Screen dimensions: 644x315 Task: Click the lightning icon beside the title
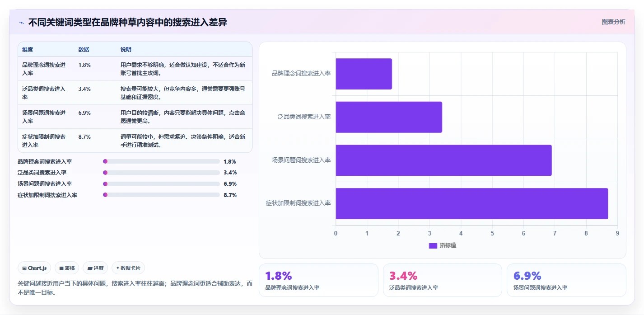click(x=21, y=22)
